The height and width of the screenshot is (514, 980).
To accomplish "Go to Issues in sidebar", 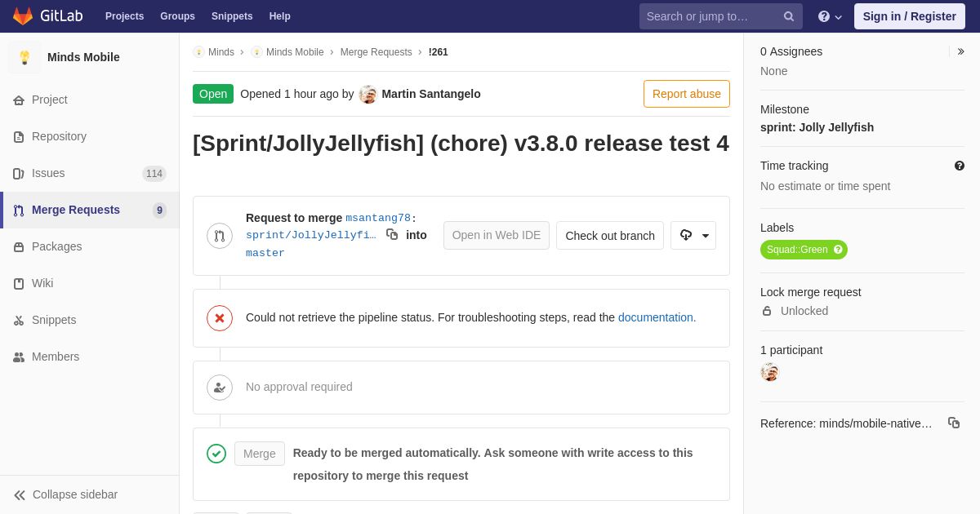I will tap(90, 173).
